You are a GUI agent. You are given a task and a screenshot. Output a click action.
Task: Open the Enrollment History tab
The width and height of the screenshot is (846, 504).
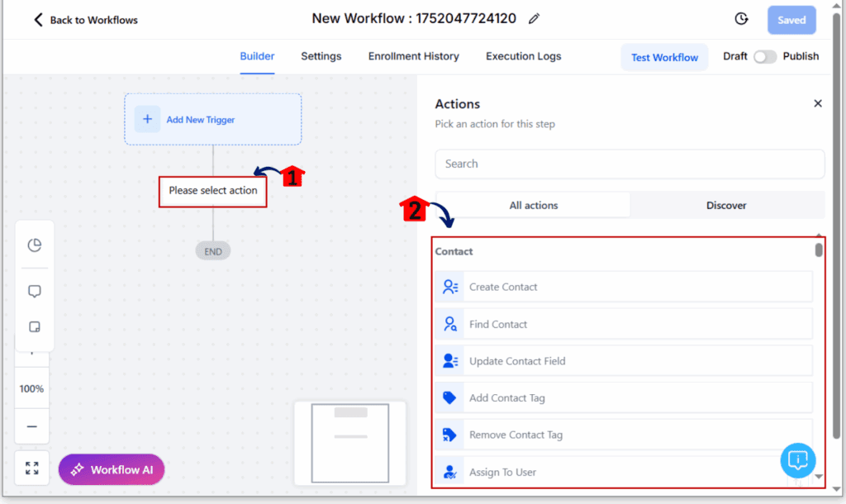[413, 56]
